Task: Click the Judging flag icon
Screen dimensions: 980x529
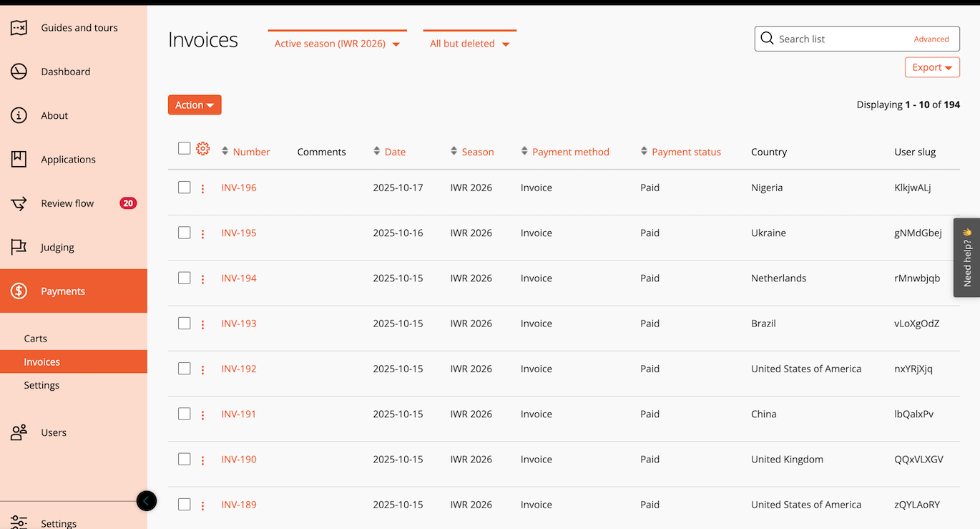Action: point(18,247)
